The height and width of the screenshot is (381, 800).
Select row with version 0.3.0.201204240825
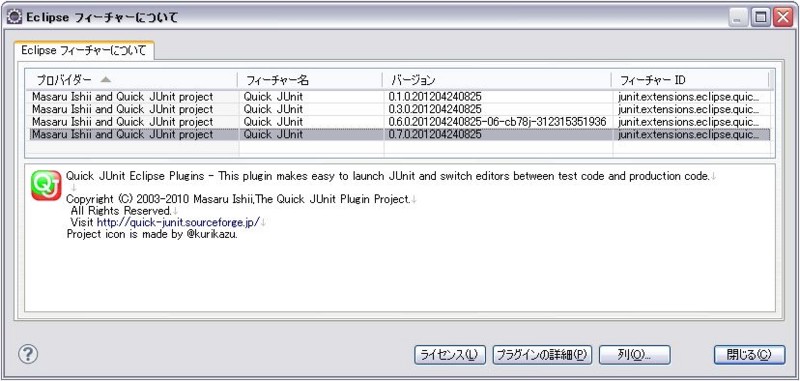[399, 109]
